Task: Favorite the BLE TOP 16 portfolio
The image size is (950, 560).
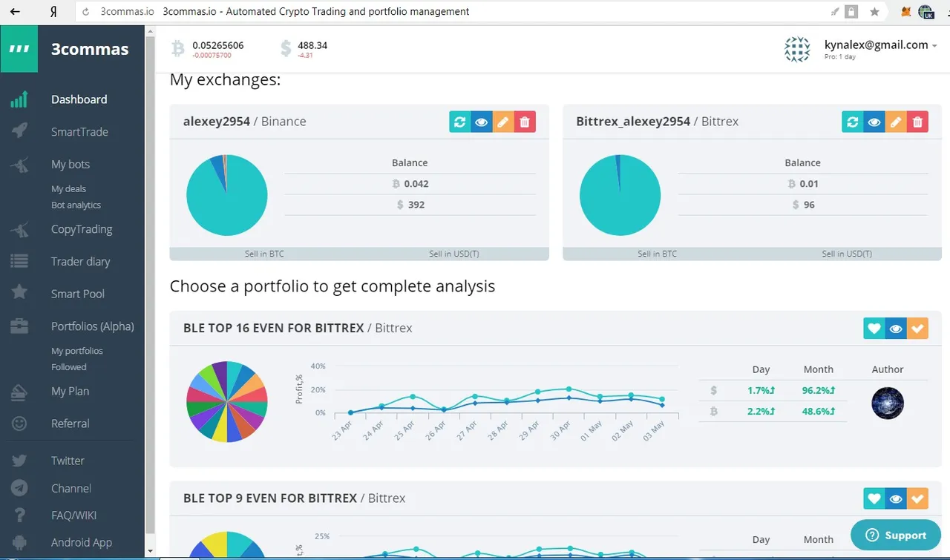Action: [874, 329]
